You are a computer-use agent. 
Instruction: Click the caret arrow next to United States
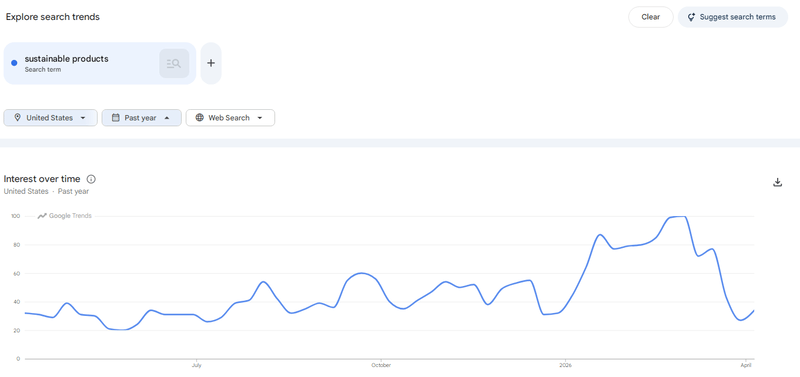[83, 118]
